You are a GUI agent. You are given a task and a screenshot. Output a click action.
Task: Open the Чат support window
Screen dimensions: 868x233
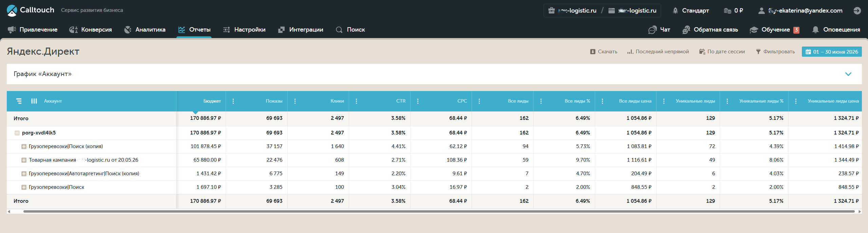click(x=659, y=30)
